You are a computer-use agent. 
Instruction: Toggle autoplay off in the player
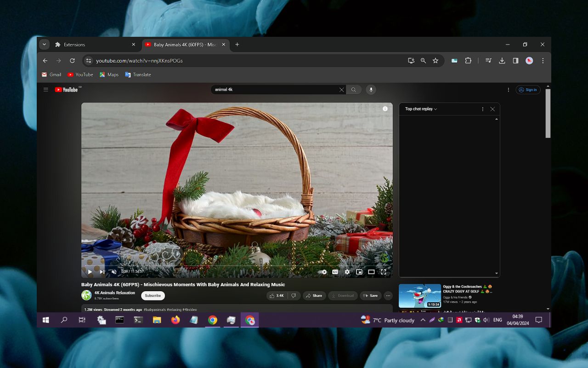[323, 272]
